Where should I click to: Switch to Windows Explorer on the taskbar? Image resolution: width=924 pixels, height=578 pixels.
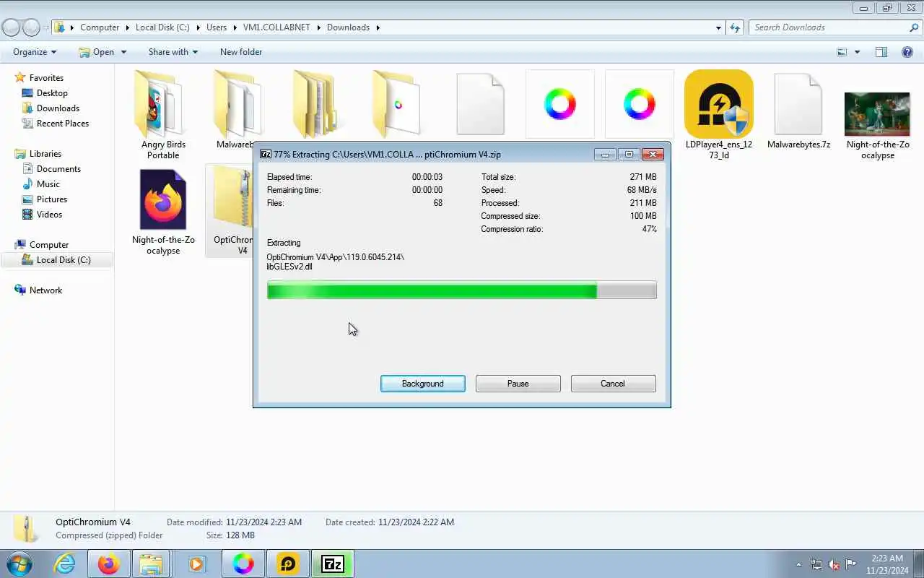152,564
